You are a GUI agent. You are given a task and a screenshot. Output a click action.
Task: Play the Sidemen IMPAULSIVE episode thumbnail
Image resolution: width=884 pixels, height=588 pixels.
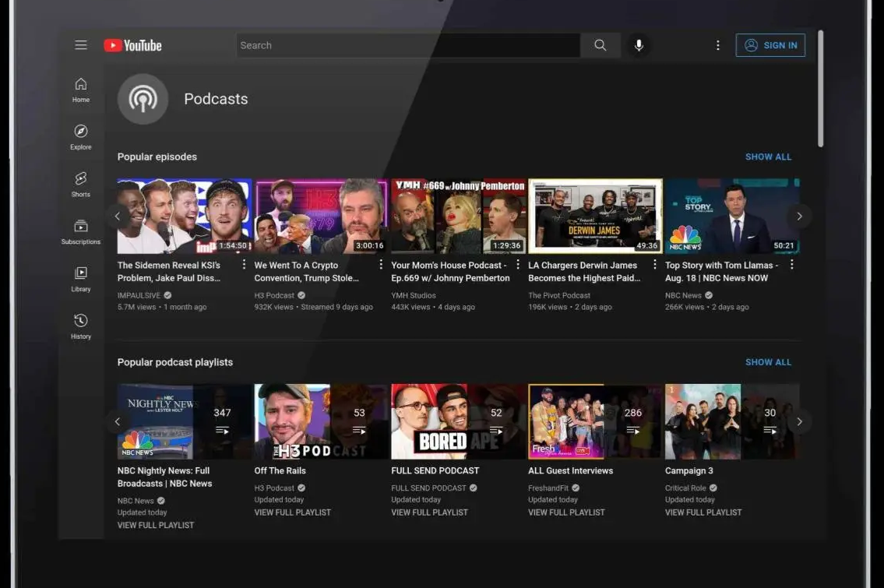pos(185,216)
